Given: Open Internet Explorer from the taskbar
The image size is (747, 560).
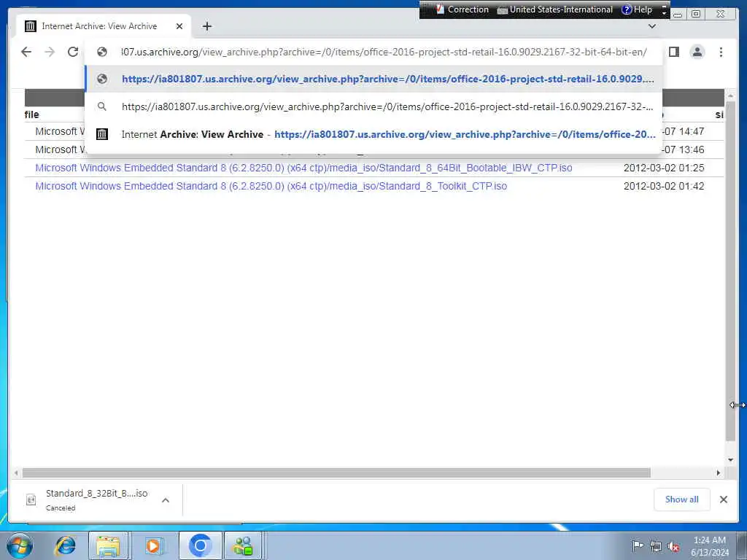Looking at the screenshot, I should (x=65, y=545).
